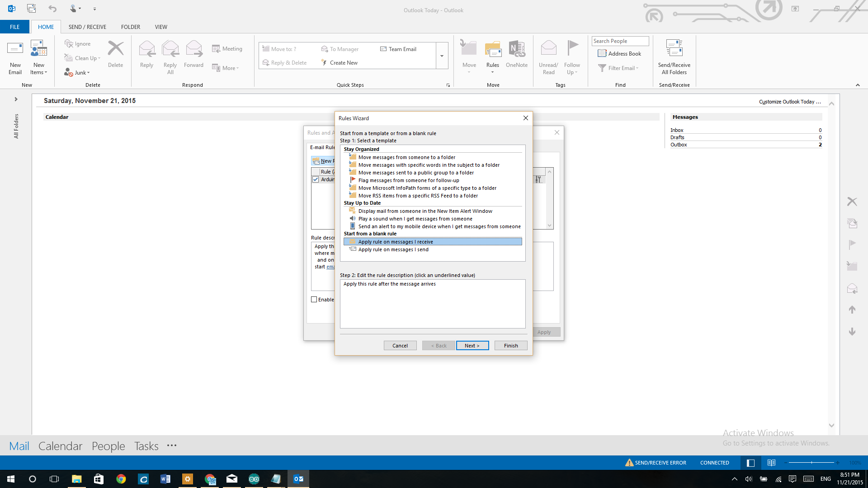868x488 pixels.
Task: Select 'Apply rule on messages I send'
Action: 393,249
